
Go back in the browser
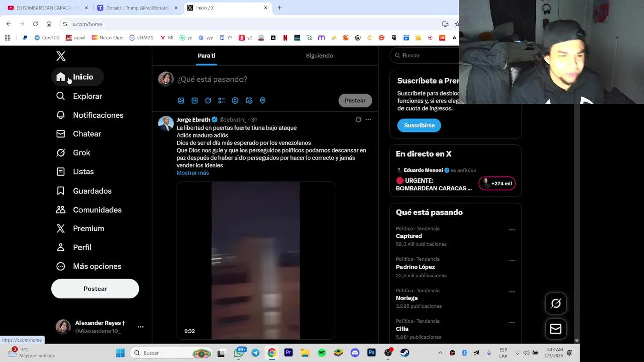[x=8, y=24]
